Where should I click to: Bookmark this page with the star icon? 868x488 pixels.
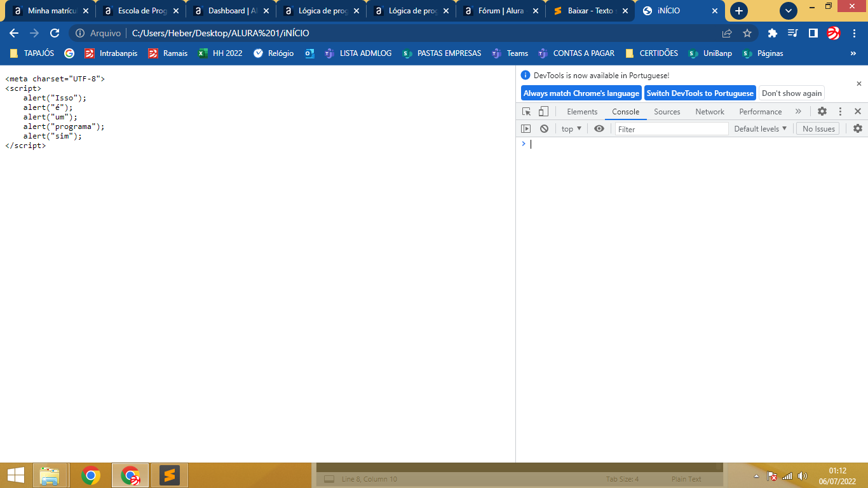[x=747, y=33]
